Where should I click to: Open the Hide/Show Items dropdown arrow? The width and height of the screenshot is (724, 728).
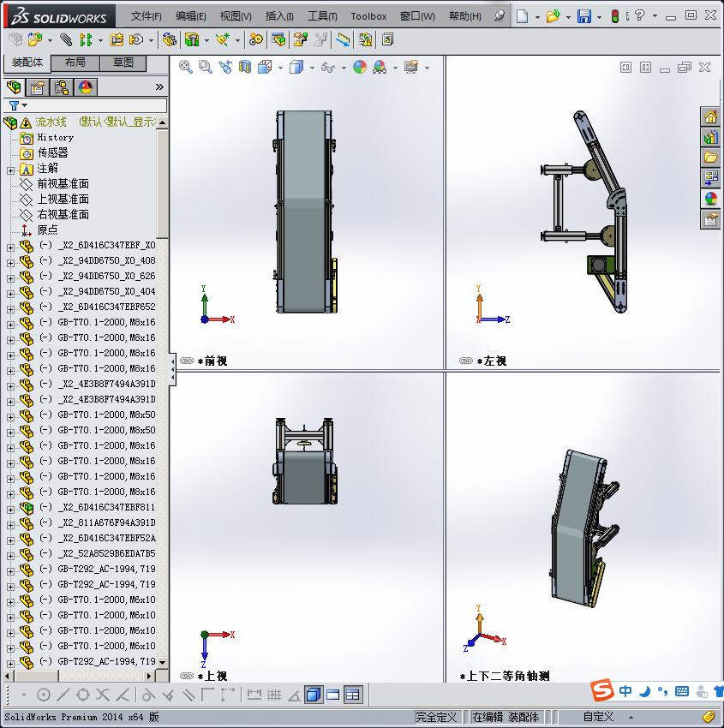344,68
